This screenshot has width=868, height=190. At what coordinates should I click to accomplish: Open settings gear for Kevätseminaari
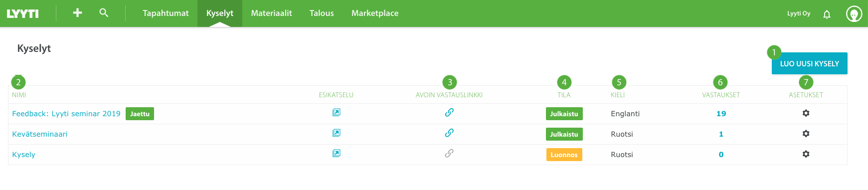pyautogui.click(x=806, y=134)
